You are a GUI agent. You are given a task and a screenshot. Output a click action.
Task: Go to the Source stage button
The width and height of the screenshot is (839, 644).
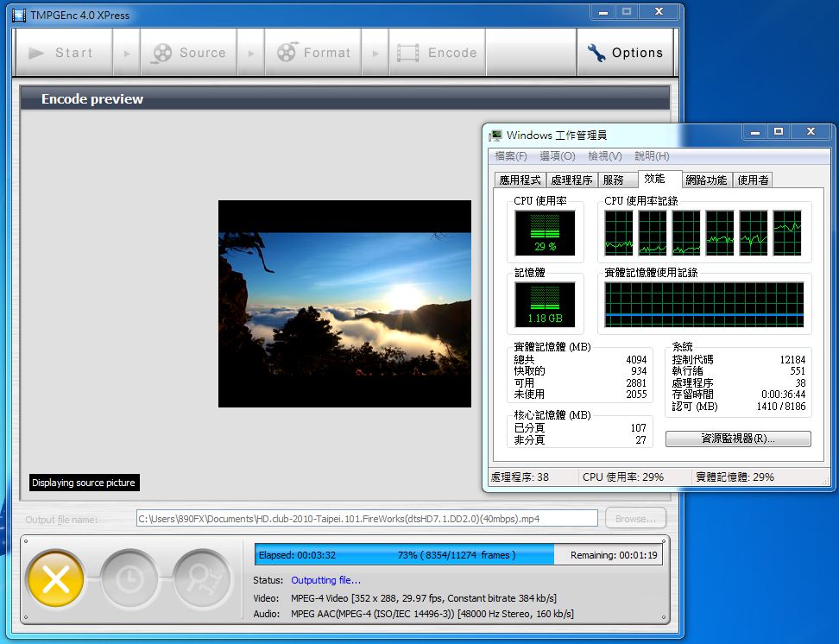(188, 53)
